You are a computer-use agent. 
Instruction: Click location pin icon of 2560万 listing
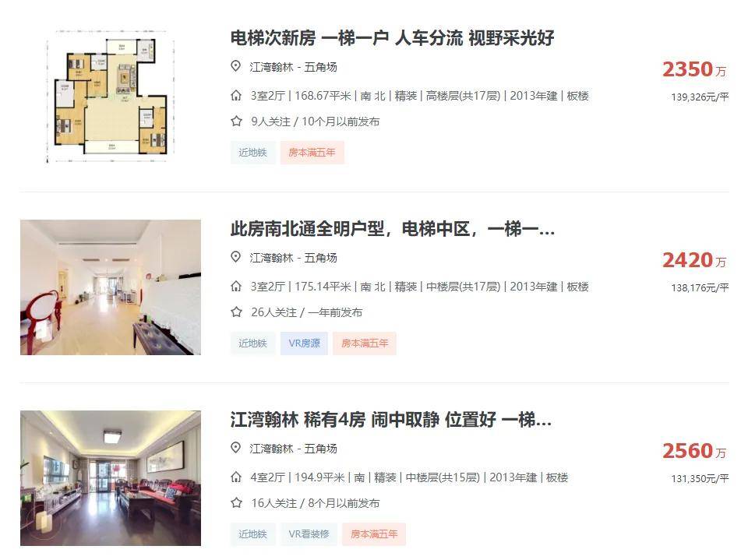pyautogui.click(x=235, y=448)
